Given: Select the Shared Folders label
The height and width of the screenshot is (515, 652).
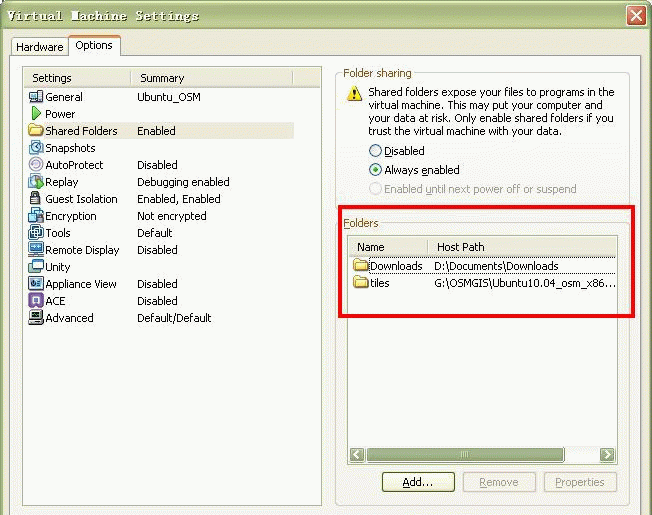Looking at the screenshot, I should [x=81, y=131].
